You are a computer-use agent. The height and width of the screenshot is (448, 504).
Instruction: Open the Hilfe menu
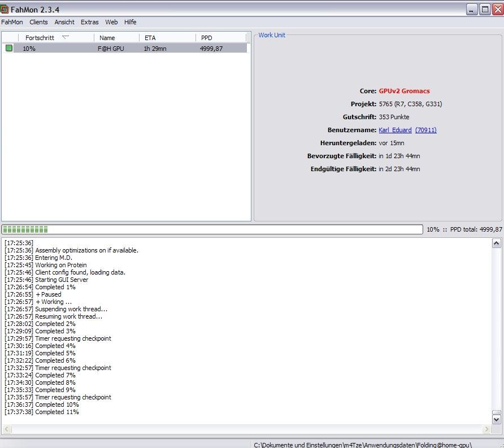coord(130,22)
